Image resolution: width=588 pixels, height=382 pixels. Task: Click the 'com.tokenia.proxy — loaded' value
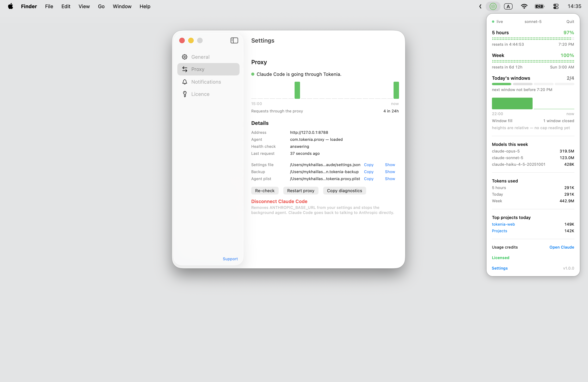[x=316, y=139]
